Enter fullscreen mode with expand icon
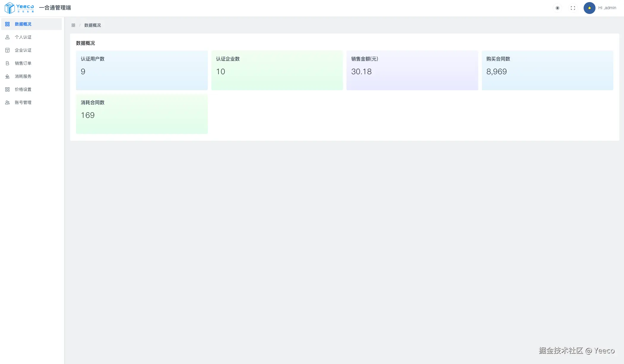Image resolution: width=624 pixels, height=364 pixels. 573,8
